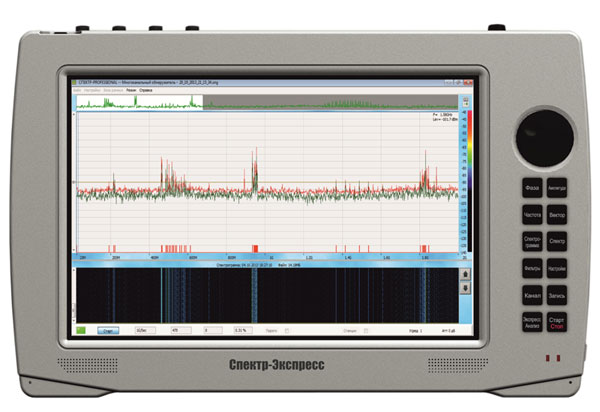Open the Настройки menu in the menu bar

pos(92,90)
